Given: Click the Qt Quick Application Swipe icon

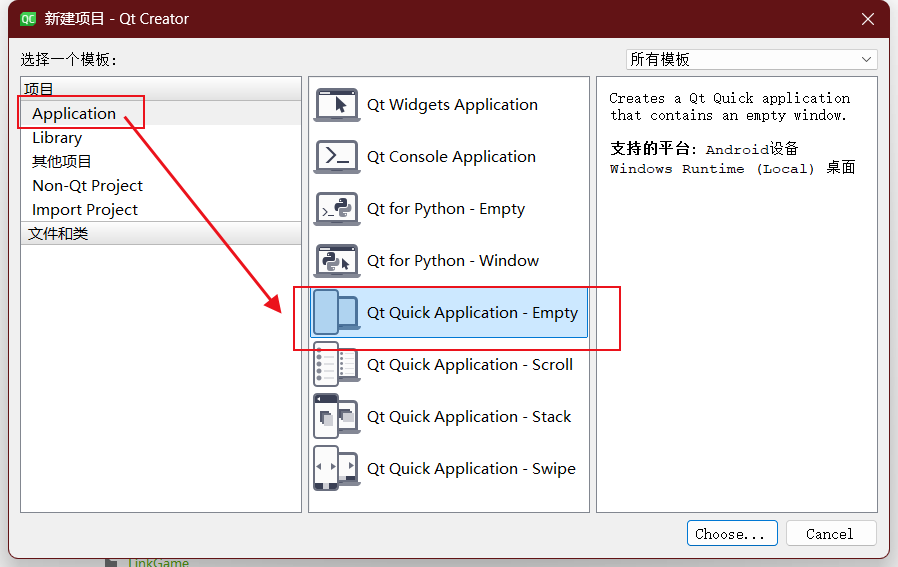Looking at the screenshot, I should click(x=337, y=469).
